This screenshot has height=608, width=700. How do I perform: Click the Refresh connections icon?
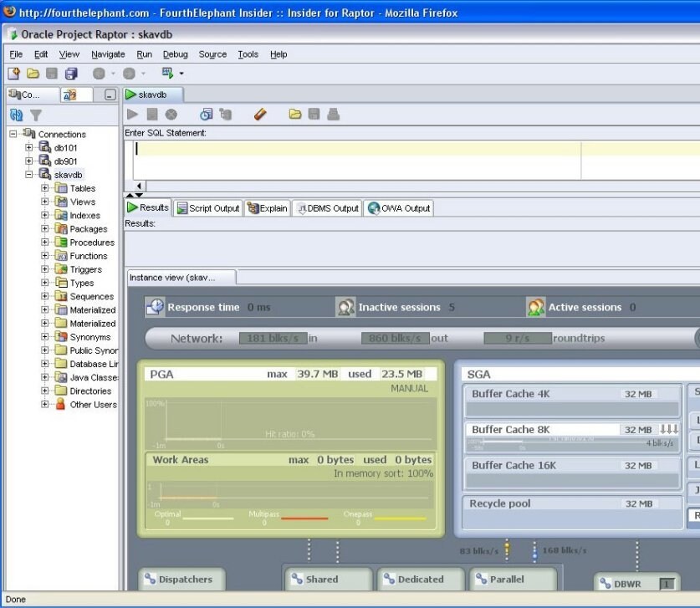tap(16, 115)
